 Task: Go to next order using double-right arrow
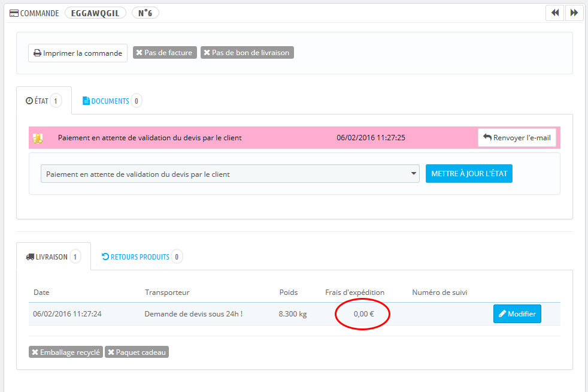coord(574,13)
